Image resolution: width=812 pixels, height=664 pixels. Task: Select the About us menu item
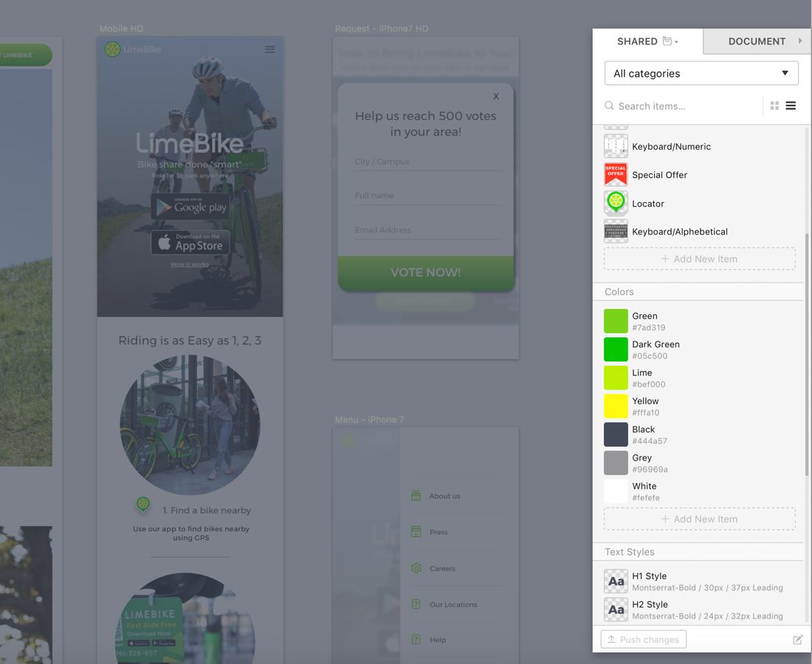[x=444, y=497]
